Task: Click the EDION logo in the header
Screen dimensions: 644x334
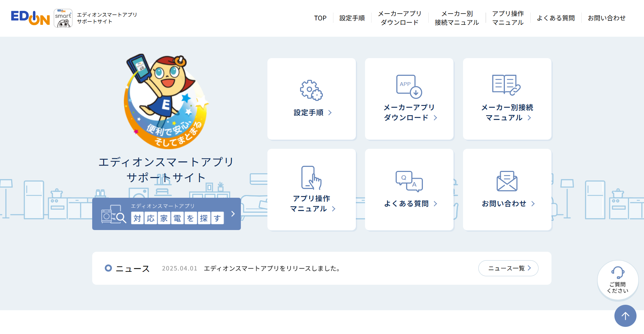Action: pyautogui.click(x=30, y=18)
